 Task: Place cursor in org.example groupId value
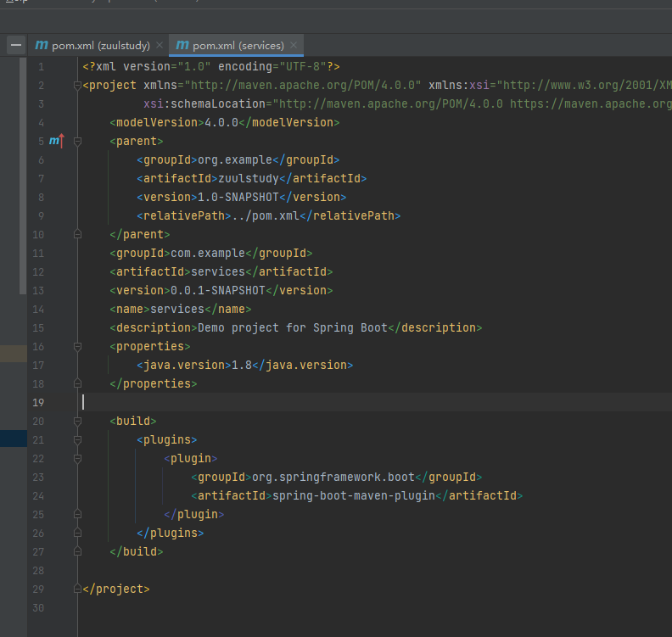tap(235, 159)
